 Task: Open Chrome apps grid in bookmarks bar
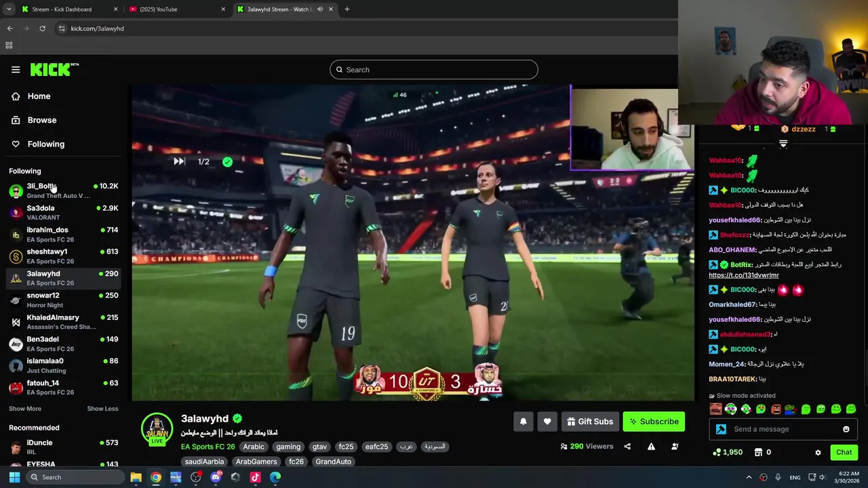[x=9, y=45]
